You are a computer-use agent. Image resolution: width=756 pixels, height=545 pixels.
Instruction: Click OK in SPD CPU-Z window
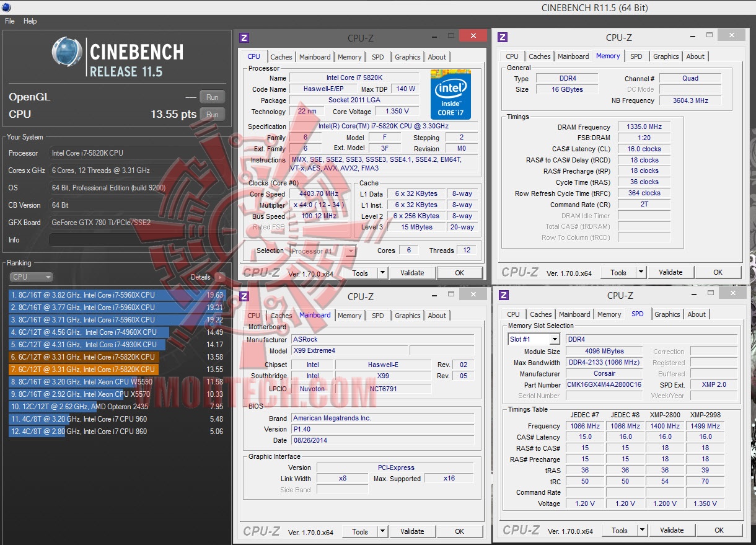[x=719, y=530]
